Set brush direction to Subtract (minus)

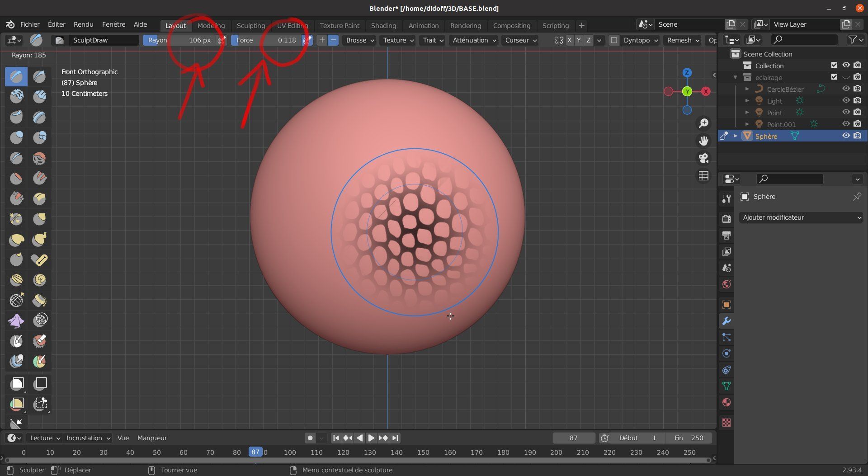[x=333, y=40]
